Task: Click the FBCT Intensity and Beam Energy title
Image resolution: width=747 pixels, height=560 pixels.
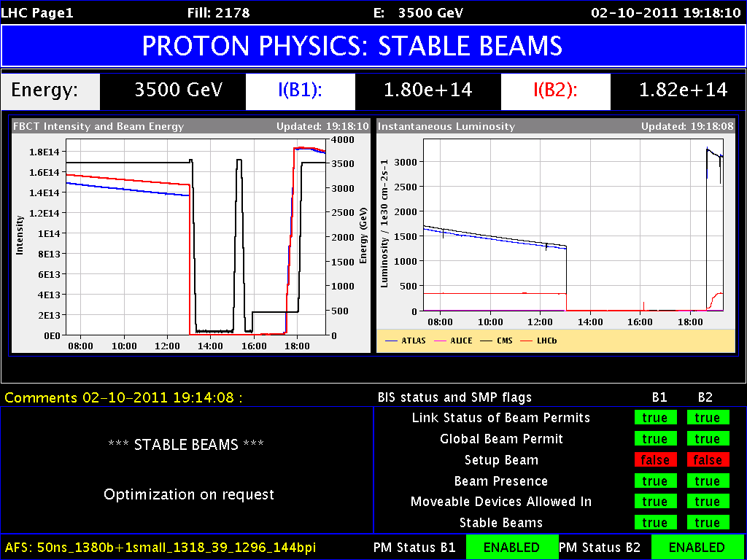Action: (x=98, y=127)
